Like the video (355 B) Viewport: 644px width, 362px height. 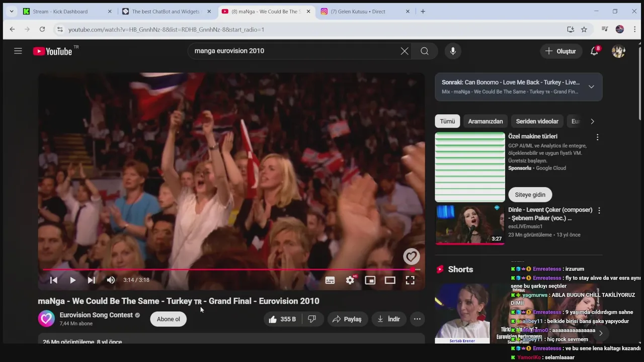pos(282,319)
